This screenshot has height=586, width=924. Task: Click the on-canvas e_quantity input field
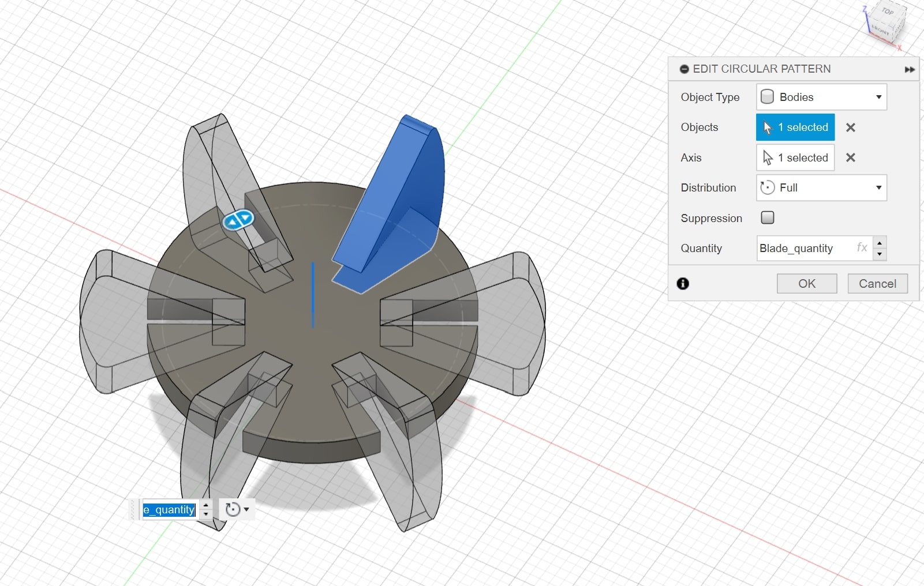[170, 510]
